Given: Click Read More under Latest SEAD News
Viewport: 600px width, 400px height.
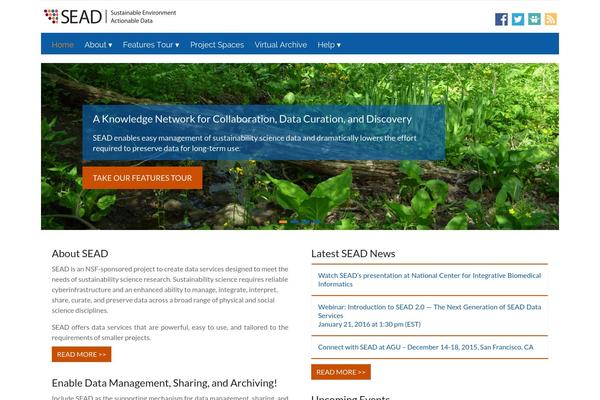Looking at the screenshot, I should (x=341, y=372).
